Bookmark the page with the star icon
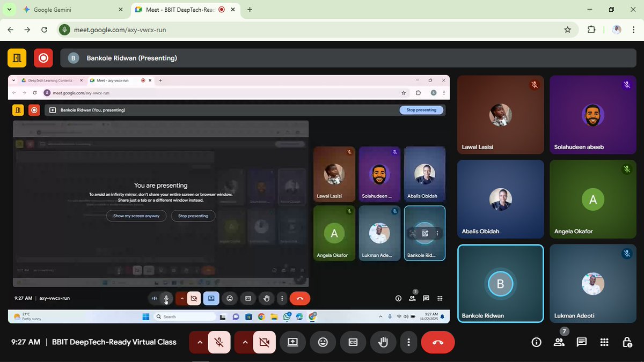This screenshot has height=362, width=644. click(567, 29)
